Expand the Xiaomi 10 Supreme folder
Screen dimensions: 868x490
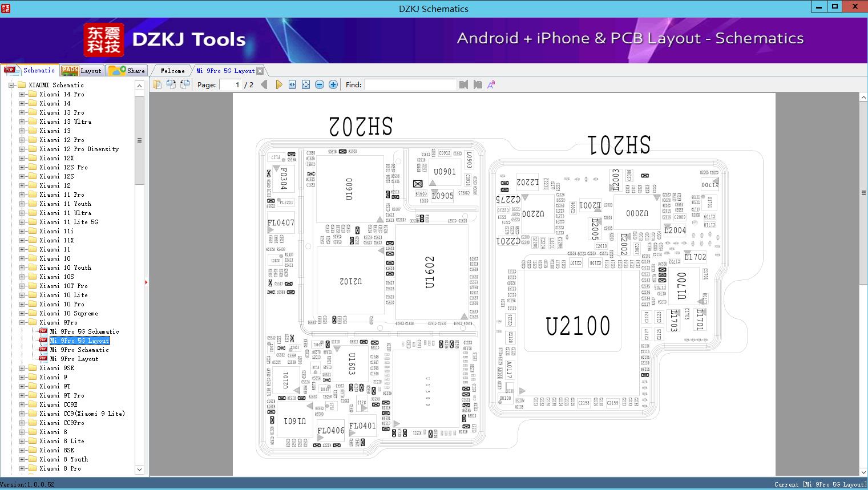click(22, 313)
